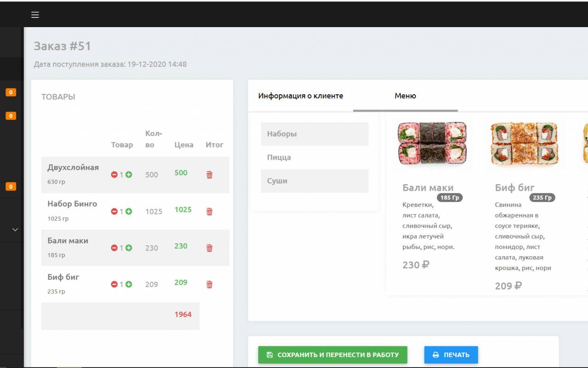Screen dimensions: 588x368
Task: Select the "Наборы" category
Action: pyautogui.click(x=314, y=134)
